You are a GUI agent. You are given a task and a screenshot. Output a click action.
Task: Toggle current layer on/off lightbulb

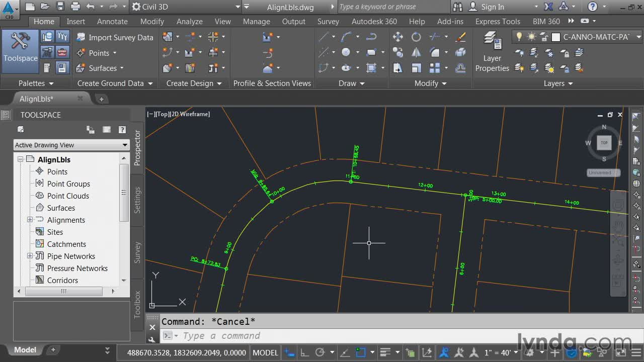pyautogui.click(x=519, y=37)
